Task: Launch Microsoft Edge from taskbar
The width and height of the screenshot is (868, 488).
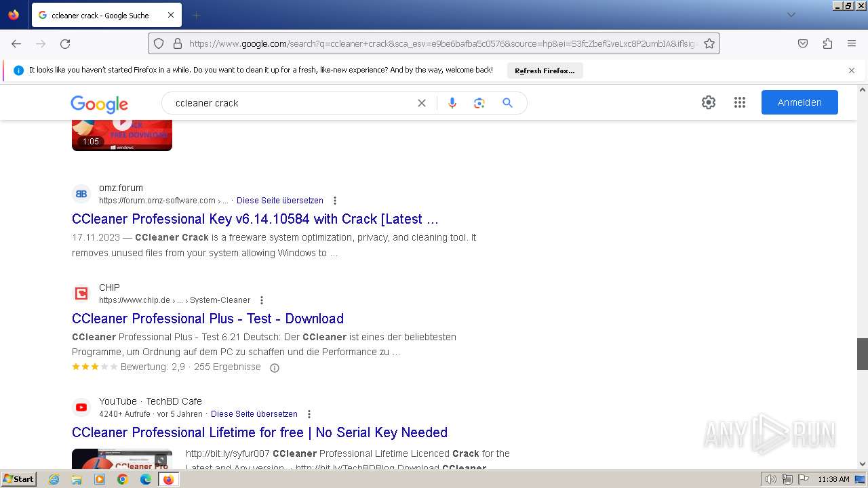Action: pyautogui.click(x=146, y=479)
